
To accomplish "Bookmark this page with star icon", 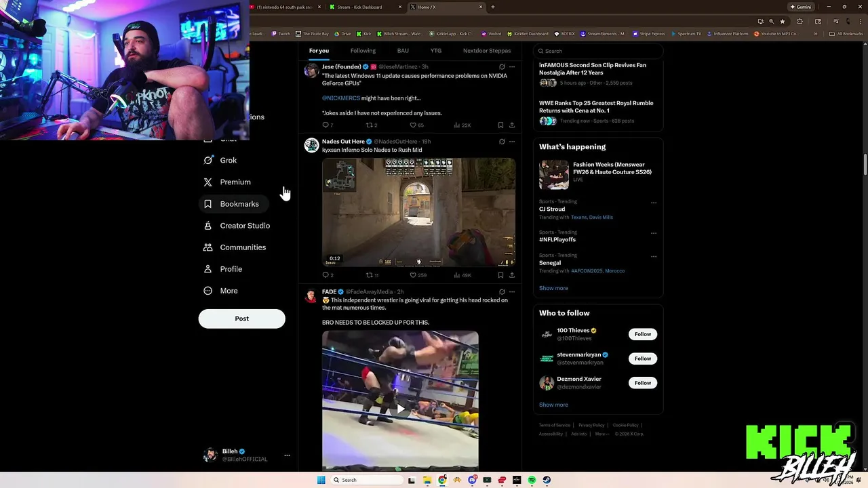I will (782, 21).
